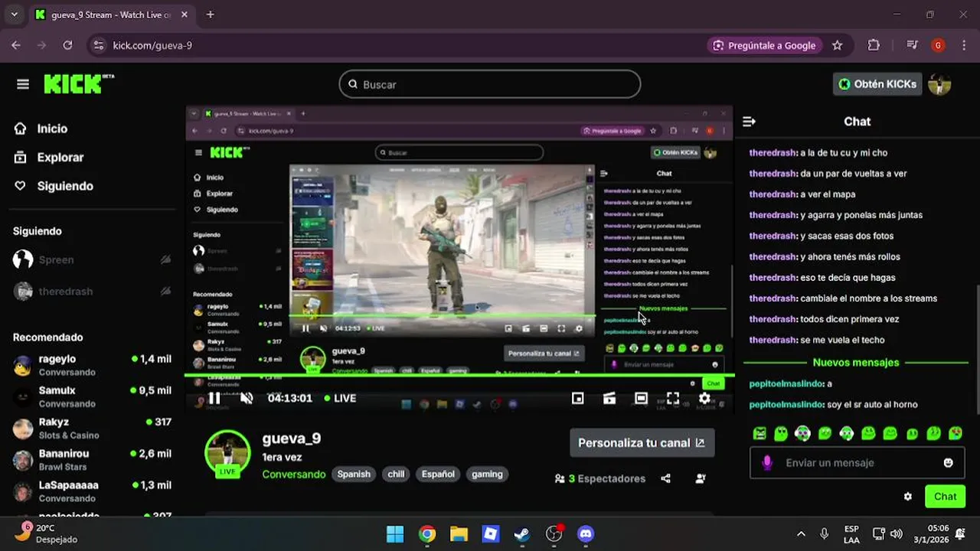
Task: Click the green Chat send button
Action: tap(945, 497)
